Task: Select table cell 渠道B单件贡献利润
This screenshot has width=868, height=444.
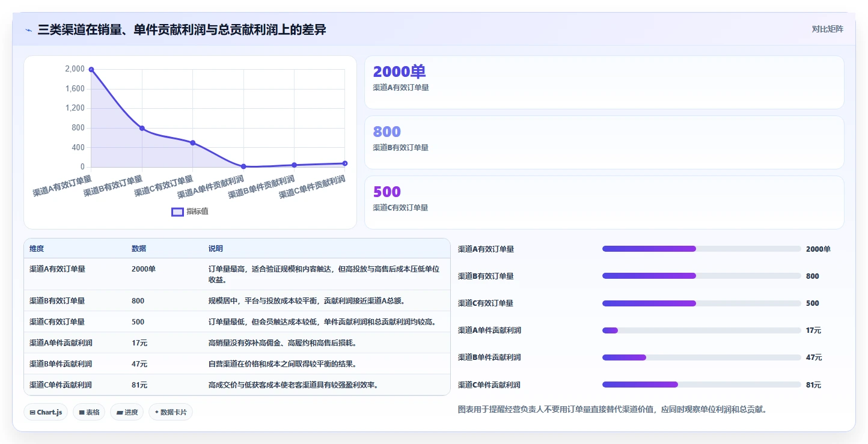Action: pyautogui.click(x=61, y=364)
